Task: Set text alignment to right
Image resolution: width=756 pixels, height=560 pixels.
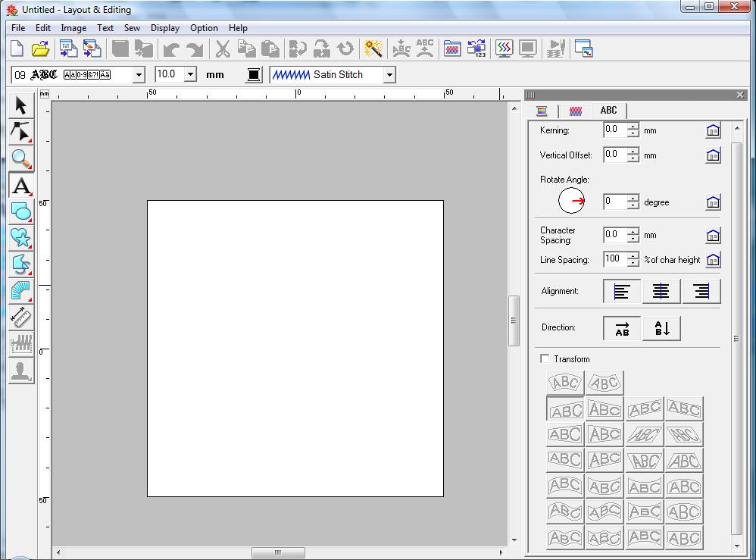Action: pyautogui.click(x=701, y=291)
